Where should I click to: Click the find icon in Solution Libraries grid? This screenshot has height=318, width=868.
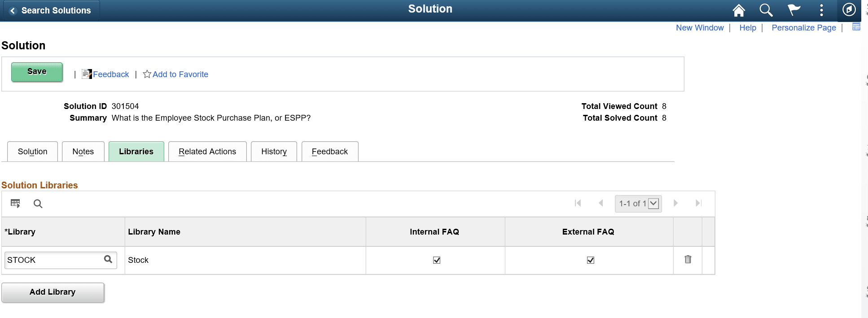click(38, 203)
